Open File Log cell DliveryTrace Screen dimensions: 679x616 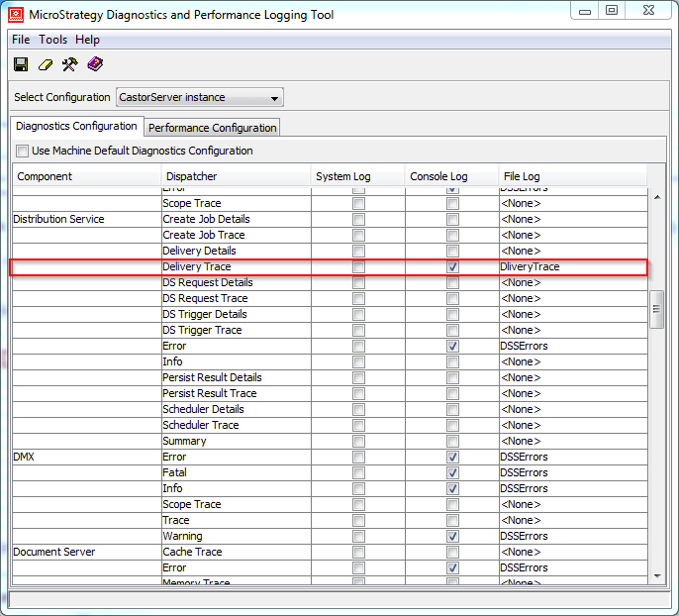pyautogui.click(x=573, y=266)
